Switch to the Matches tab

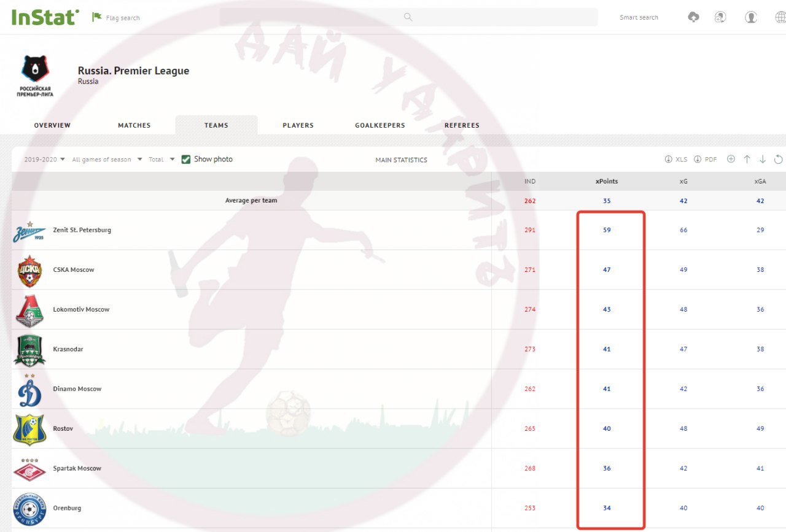point(134,125)
